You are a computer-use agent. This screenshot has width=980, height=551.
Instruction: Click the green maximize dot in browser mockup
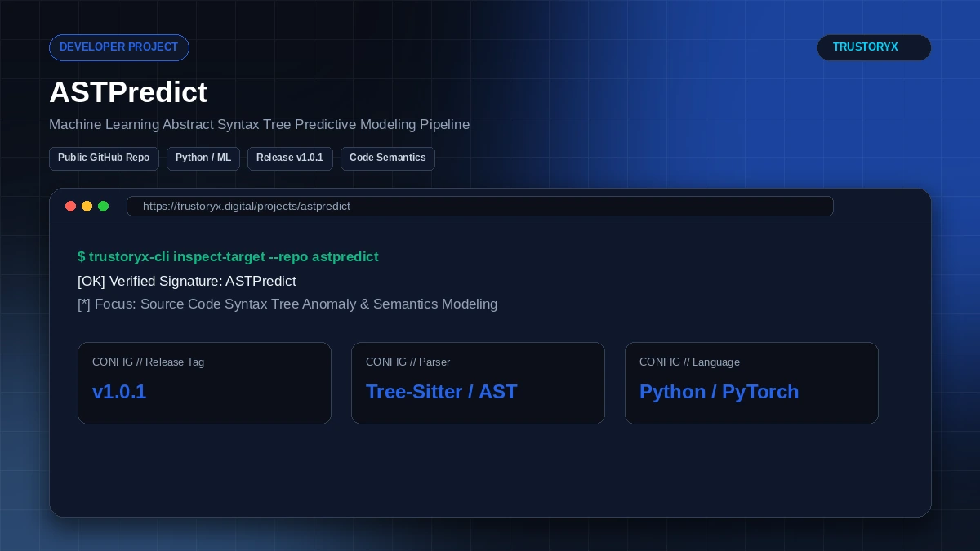[x=104, y=207]
